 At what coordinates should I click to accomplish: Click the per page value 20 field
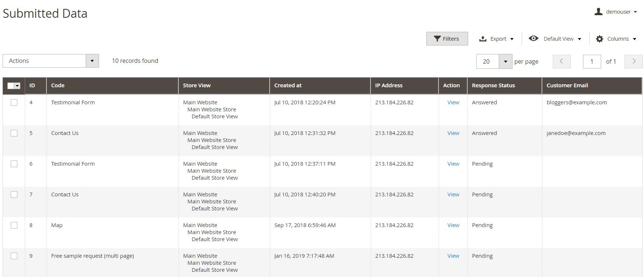click(488, 61)
